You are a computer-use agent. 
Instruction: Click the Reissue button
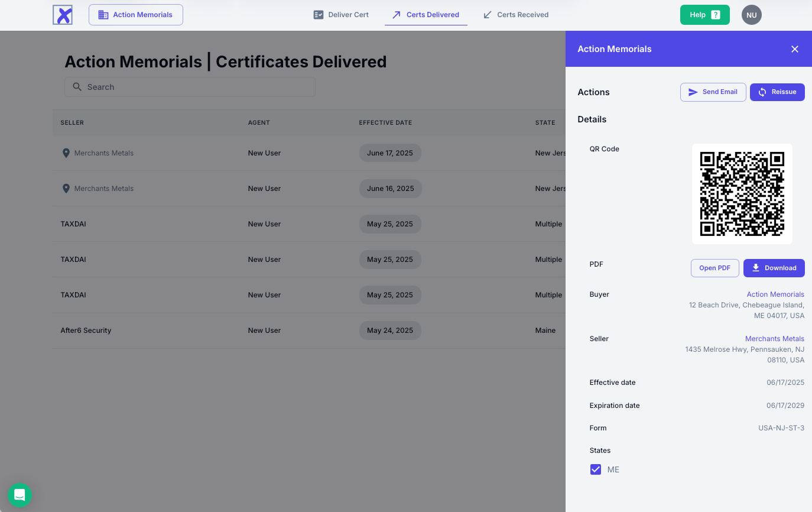[x=777, y=92]
